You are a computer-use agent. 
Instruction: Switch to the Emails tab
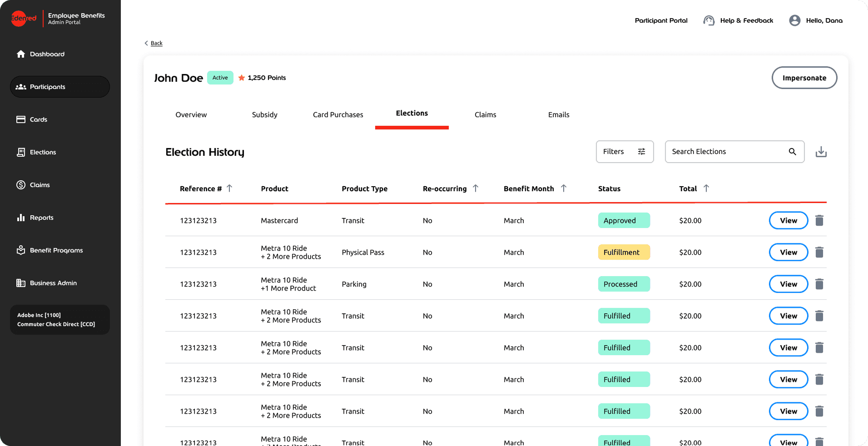point(559,115)
